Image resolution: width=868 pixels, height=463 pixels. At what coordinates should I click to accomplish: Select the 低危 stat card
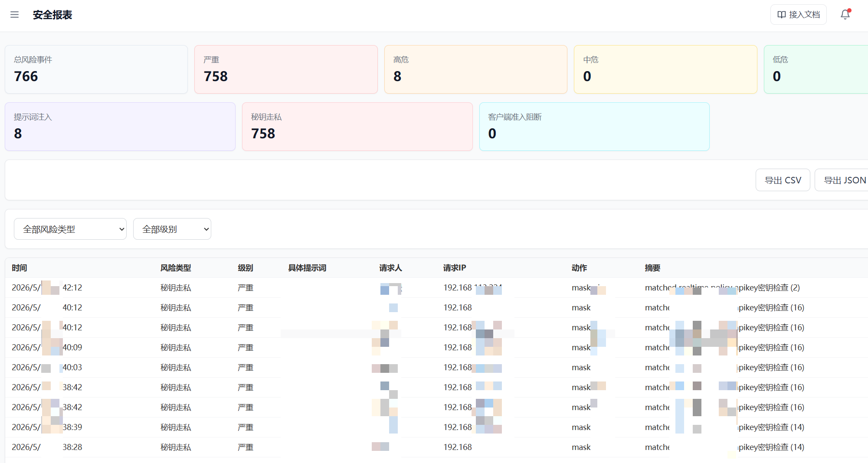click(x=816, y=69)
